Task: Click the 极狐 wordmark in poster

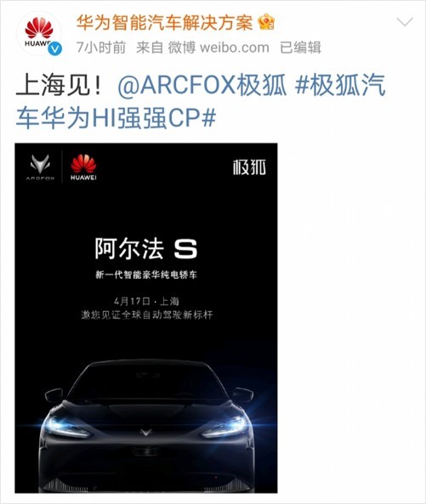Action: [x=249, y=167]
